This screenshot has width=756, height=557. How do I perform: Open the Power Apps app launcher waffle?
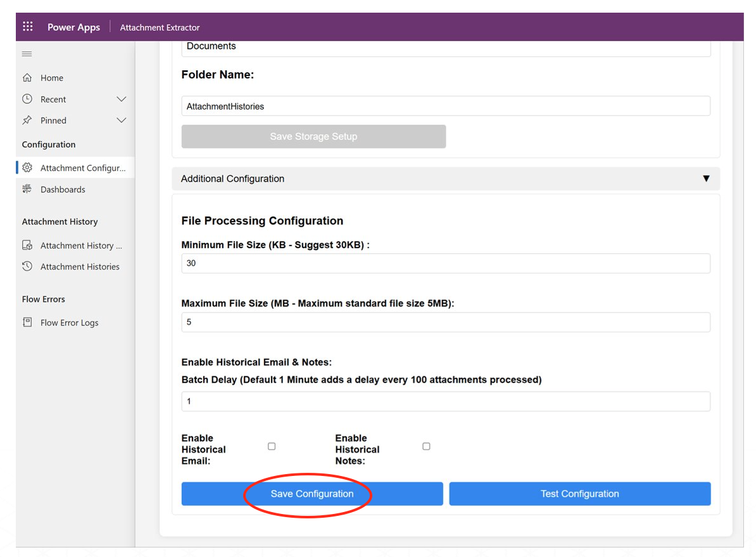click(28, 27)
